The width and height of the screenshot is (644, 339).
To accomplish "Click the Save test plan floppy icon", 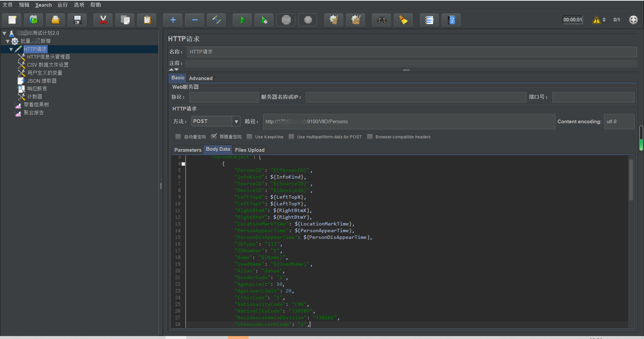I will pyautogui.click(x=77, y=20).
